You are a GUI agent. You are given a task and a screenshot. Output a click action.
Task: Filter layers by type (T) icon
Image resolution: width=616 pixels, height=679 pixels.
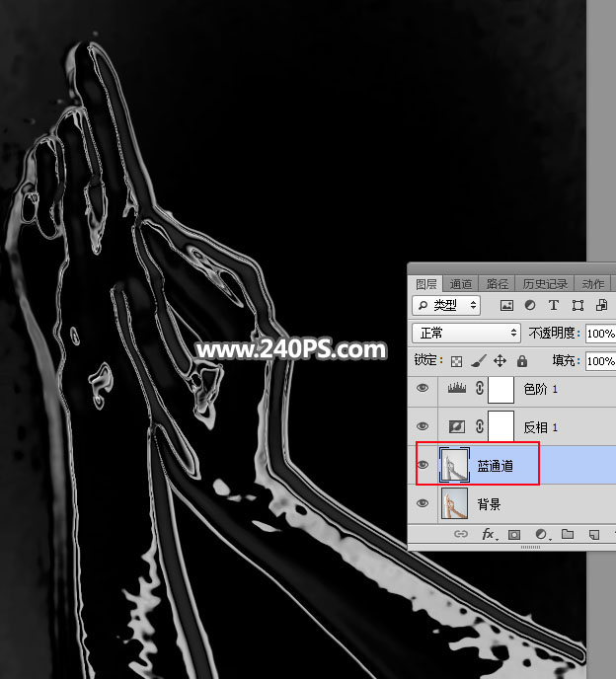coord(553,305)
